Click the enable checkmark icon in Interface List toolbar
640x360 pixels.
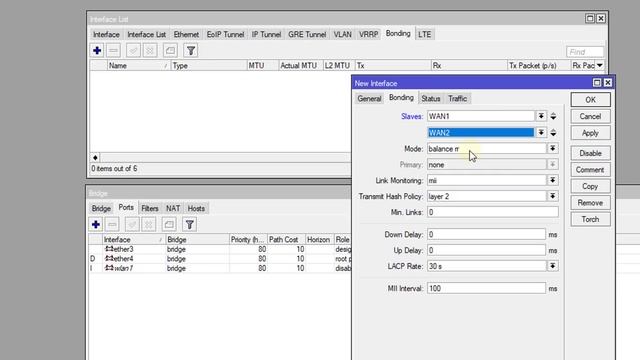pos(133,51)
